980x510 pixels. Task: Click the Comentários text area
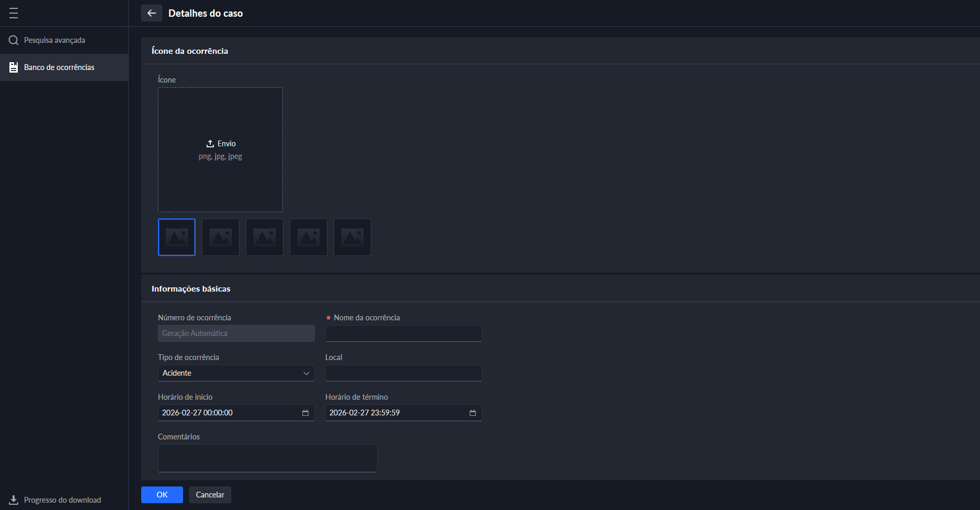(267, 458)
